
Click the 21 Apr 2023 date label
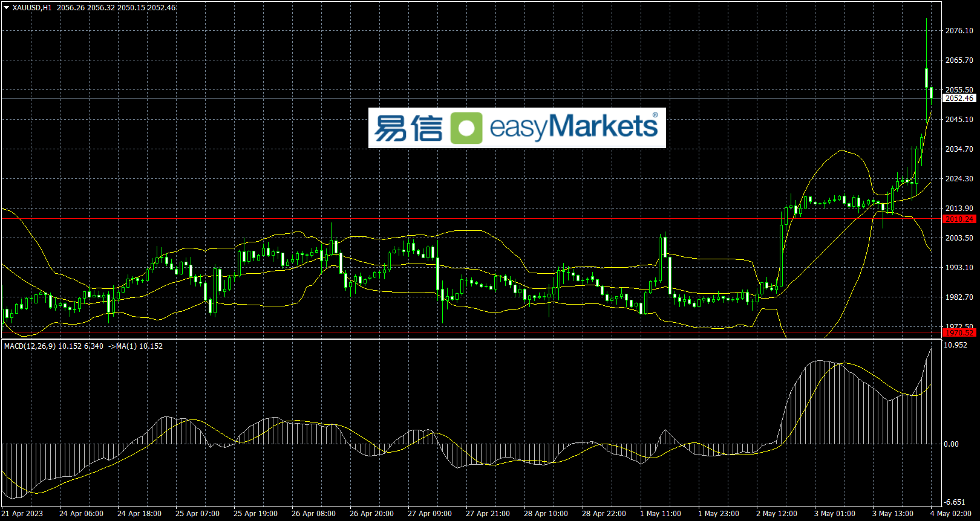click(x=22, y=514)
